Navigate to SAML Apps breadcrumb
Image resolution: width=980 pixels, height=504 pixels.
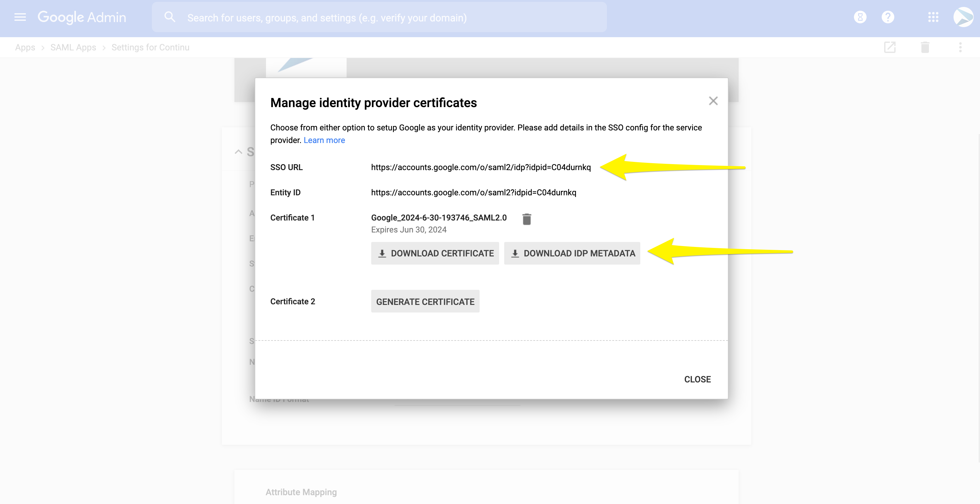click(73, 48)
